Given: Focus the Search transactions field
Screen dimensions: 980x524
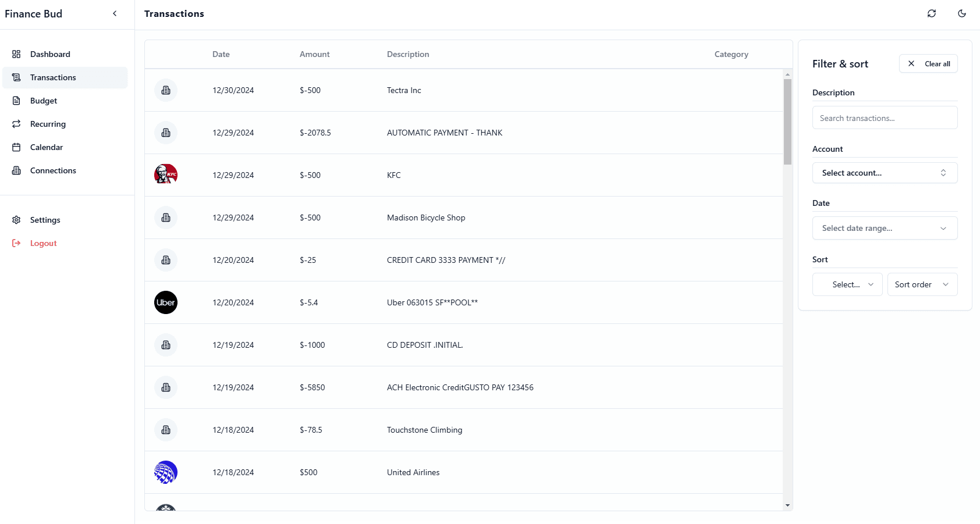Looking at the screenshot, I should [x=885, y=117].
